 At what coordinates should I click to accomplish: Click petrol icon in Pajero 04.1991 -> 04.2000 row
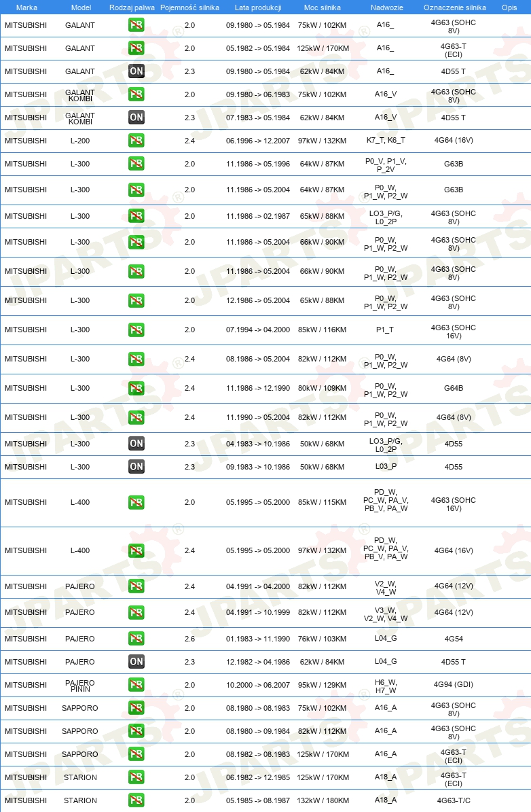136,586
